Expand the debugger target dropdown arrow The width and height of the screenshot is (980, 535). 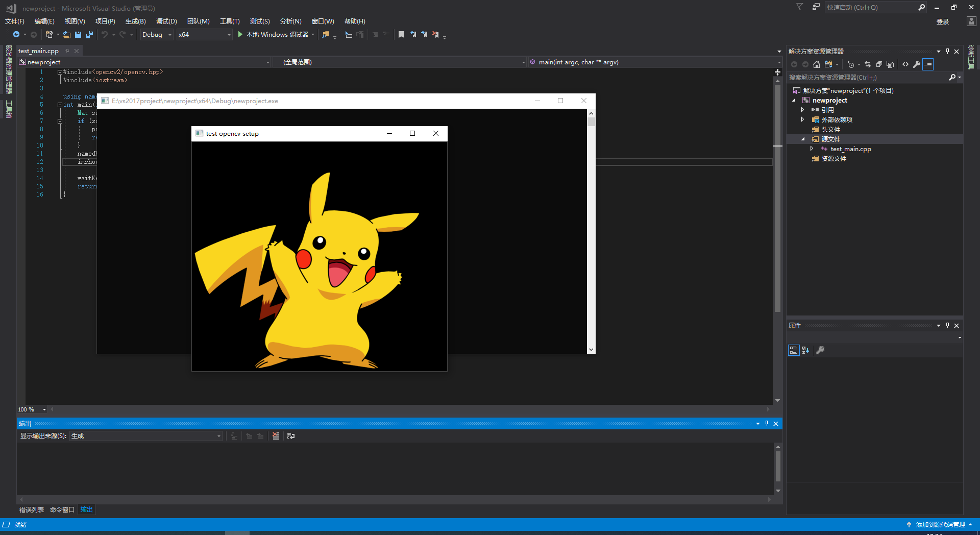coord(313,35)
